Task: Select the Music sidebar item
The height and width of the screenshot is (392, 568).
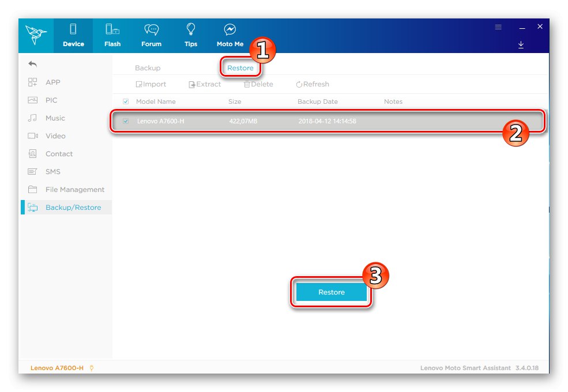Action: pyautogui.click(x=66, y=118)
